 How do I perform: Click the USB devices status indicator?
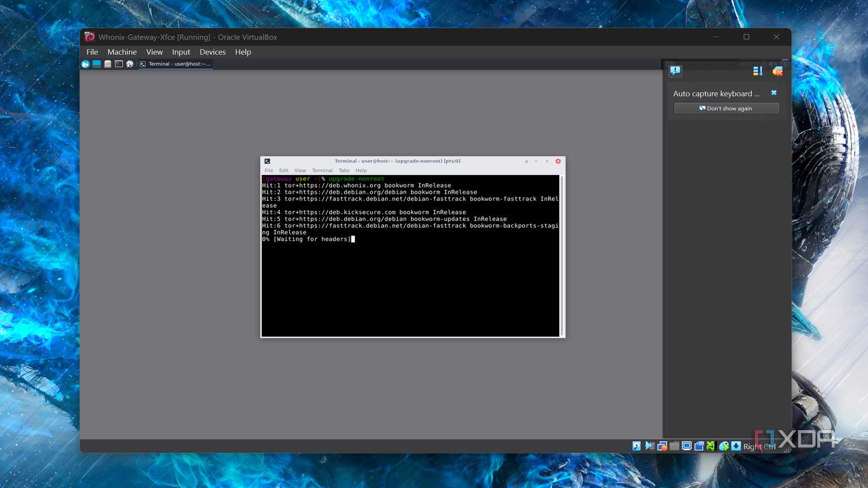pyautogui.click(x=674, y=446)
